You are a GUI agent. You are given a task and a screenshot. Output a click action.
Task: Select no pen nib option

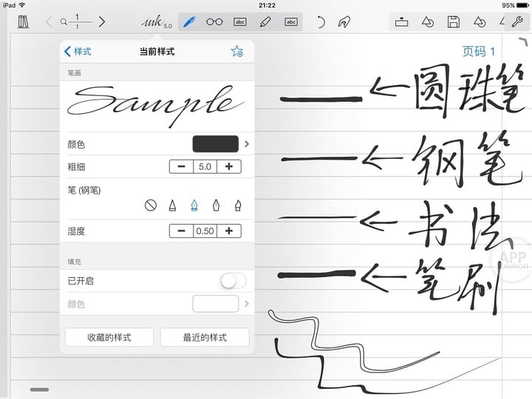150,205
